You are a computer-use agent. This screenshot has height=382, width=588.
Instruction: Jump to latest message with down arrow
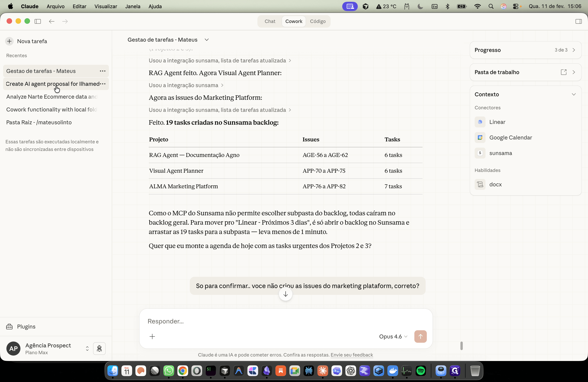click(x=285, y=294)
